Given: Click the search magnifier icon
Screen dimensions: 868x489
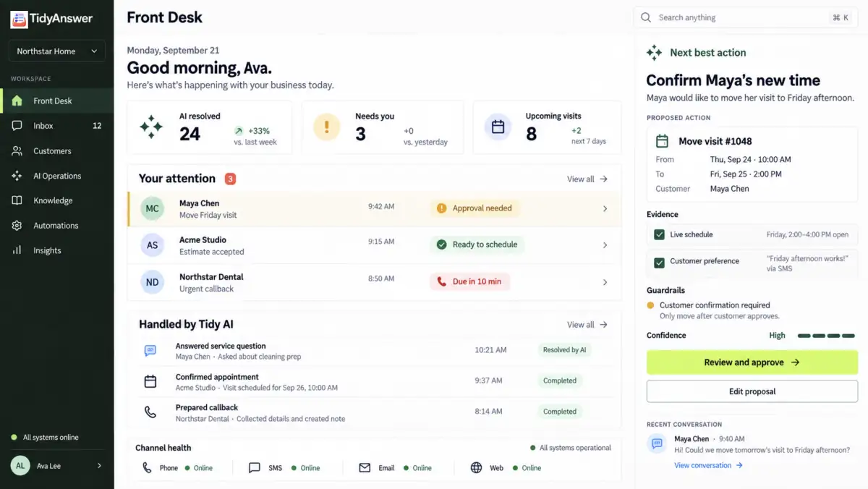Looking at the screenshot, I should click(646, 17).
